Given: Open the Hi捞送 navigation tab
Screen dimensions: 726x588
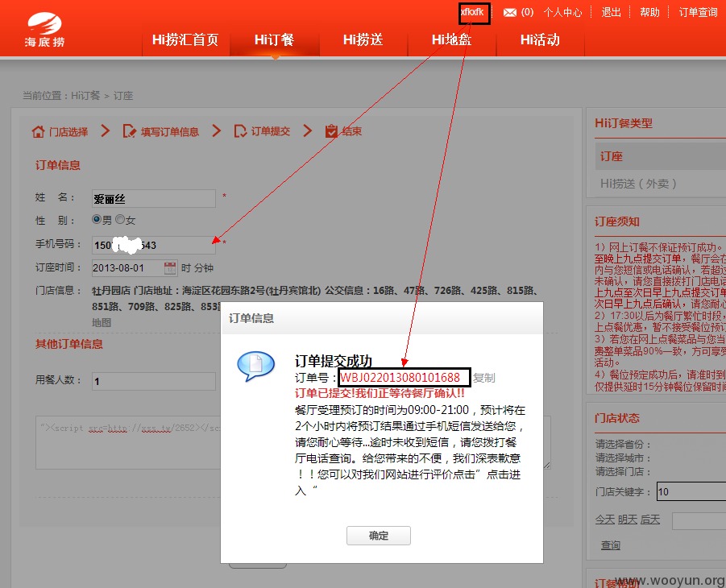Looking at the screenshot, I should tap(363, 39).
